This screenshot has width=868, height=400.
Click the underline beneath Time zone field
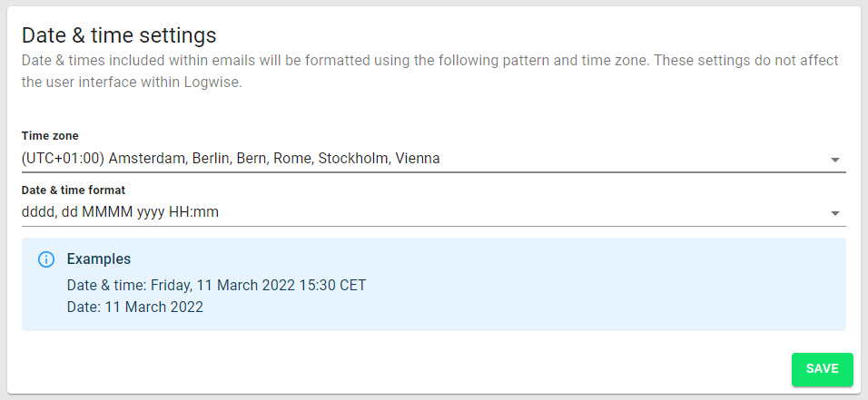click(x=433, y=171)
